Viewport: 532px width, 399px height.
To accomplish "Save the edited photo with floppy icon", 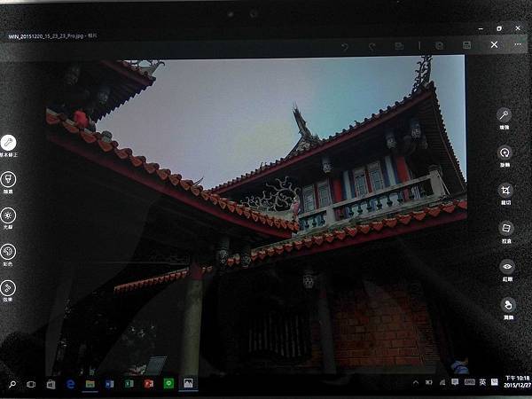I will (x=467, y=45).
